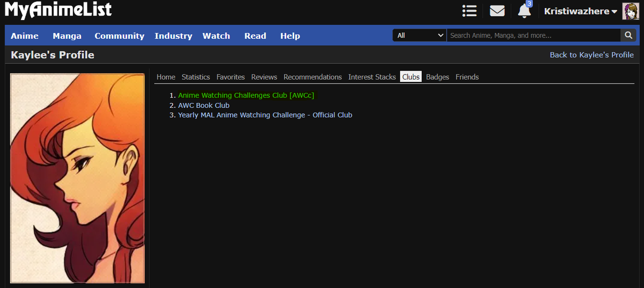This screenshot has height=288, width=644.
Task: Open the messages envelope icon
Action: (497, 11)
